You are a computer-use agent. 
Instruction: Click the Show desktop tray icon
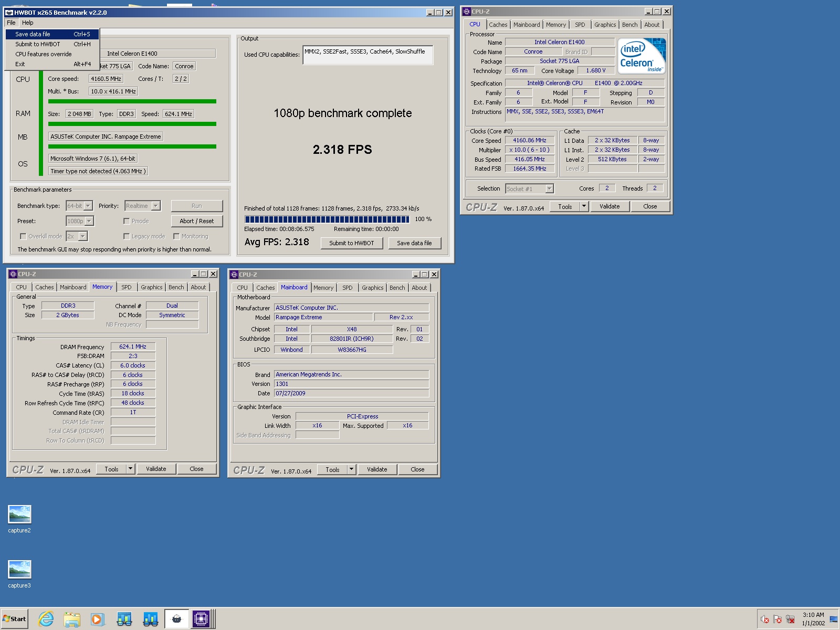click(834, 619)
